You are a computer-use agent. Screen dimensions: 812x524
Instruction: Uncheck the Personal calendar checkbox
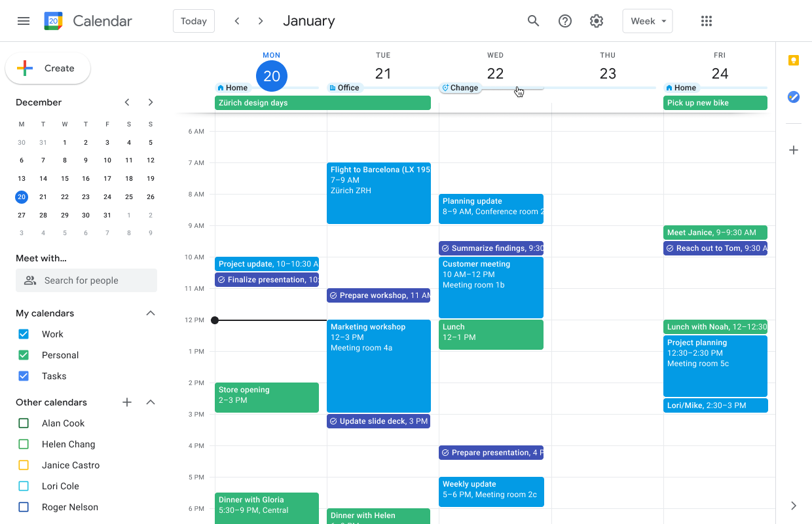pyautogui.click(x=24, y=355)
